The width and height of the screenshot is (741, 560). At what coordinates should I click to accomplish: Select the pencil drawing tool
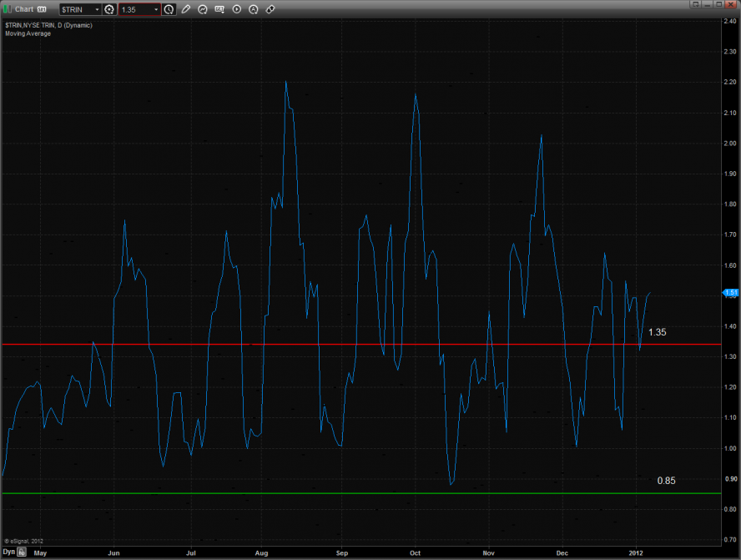186,9
